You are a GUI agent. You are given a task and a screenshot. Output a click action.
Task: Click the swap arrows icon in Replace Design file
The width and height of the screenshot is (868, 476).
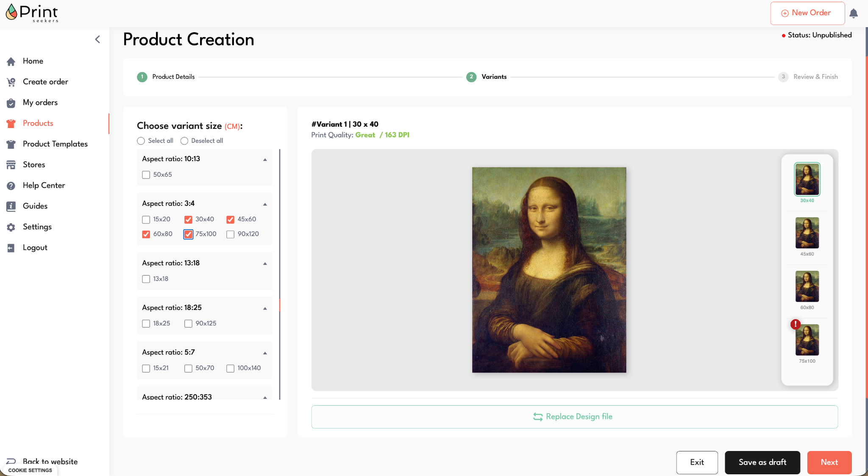538,417
